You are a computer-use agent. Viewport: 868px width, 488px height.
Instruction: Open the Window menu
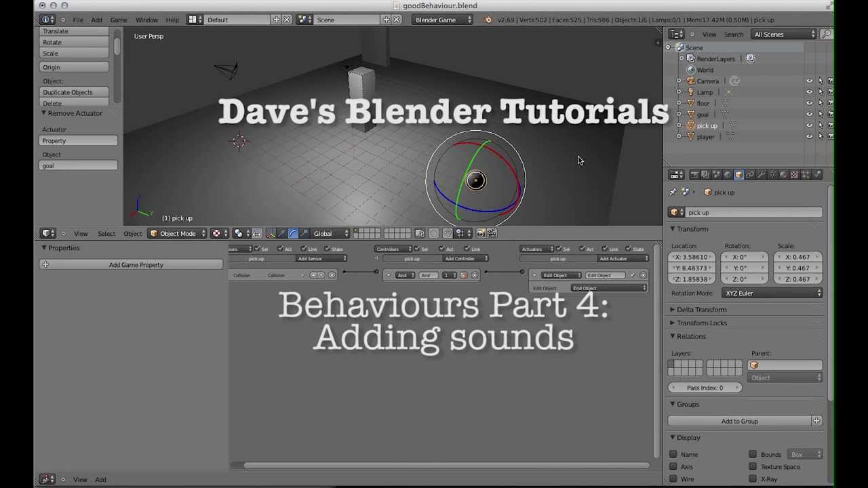pyautogui.click(x=146, y=20)
